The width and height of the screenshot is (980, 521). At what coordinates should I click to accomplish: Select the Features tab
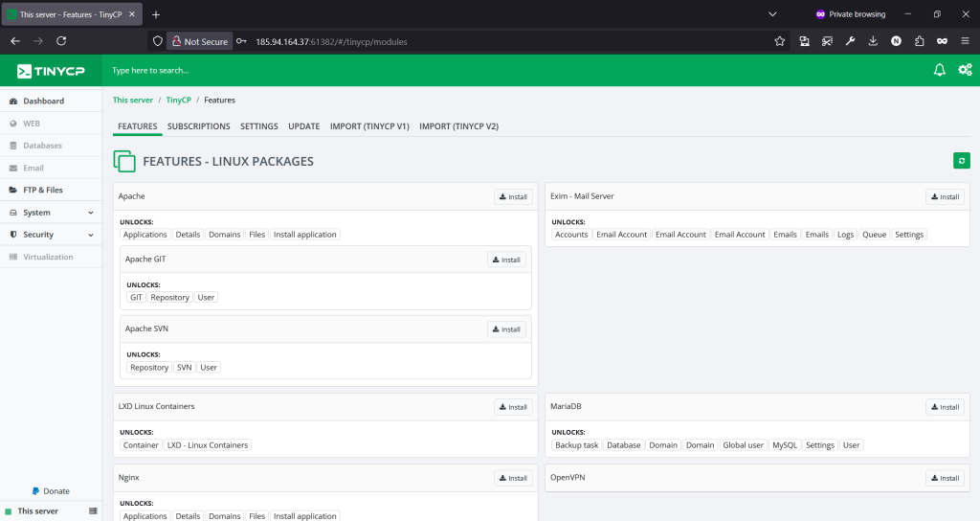coord(138,126)
